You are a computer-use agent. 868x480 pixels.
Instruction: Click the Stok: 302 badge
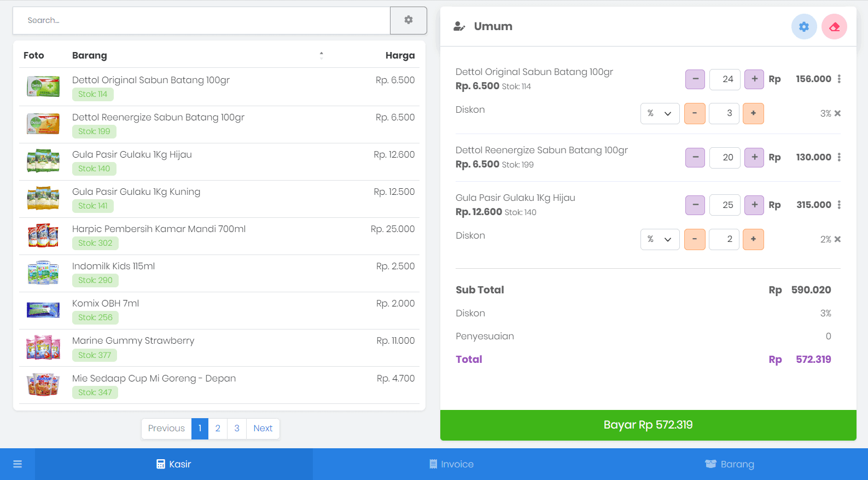tap(95, 243)
